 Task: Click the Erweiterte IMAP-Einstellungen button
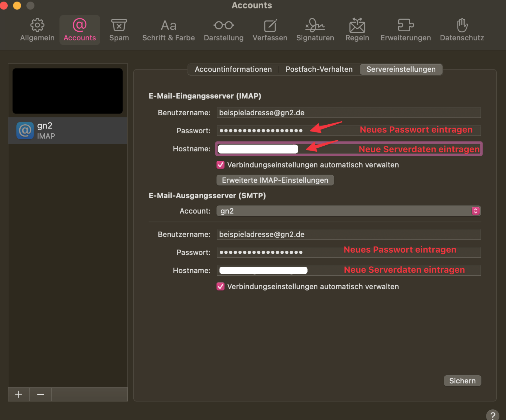point(275,180)
